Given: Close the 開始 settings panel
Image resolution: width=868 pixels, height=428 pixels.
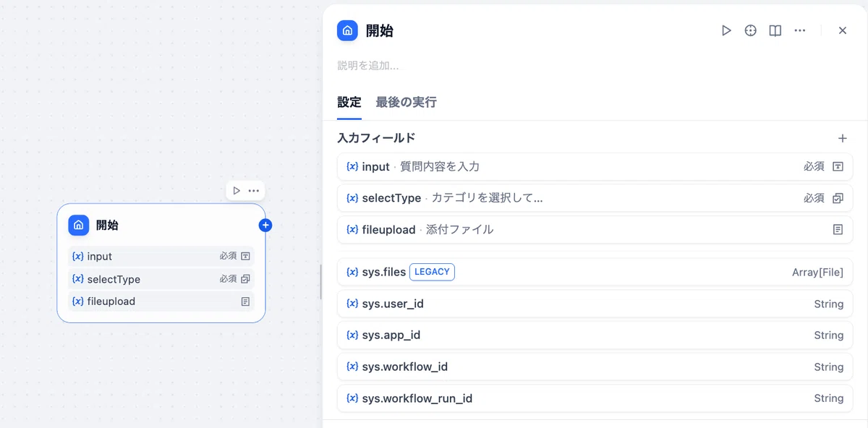Looking at the screenshot, I should coord(842,30).
